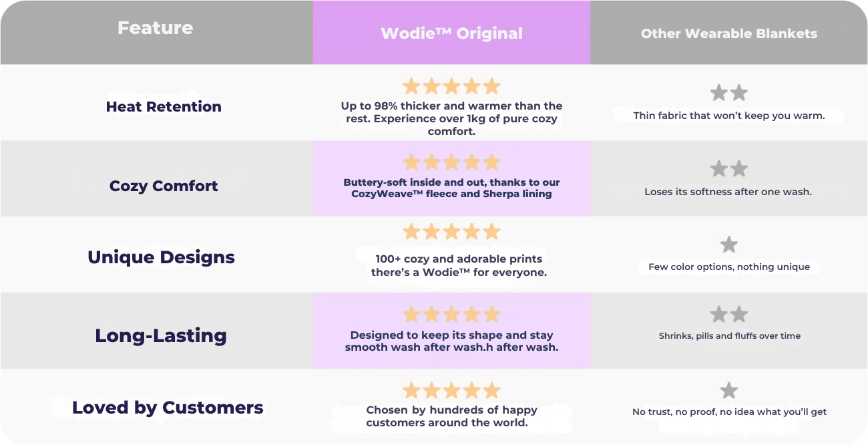Click the Loved by Customers row label
Image resolution: width=868 pixels, height=445 pixels.
click(168, 408)
